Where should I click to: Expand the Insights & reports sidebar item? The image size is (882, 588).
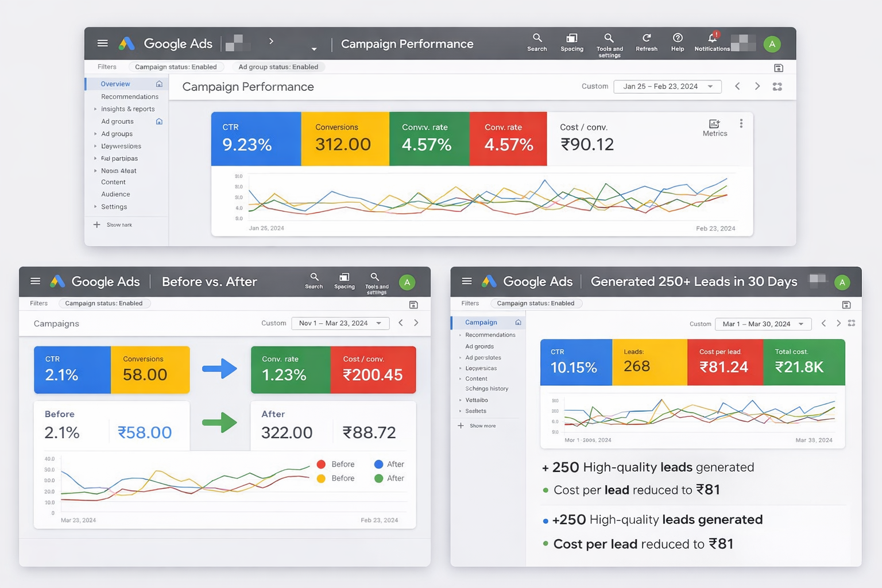tap(127, 109)
